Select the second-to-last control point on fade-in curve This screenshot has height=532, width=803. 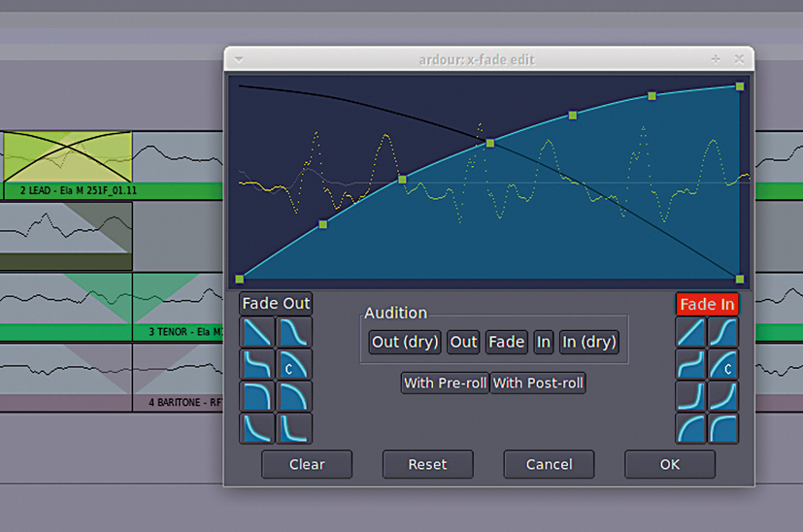pyautogui.click(x=652, y=96)
